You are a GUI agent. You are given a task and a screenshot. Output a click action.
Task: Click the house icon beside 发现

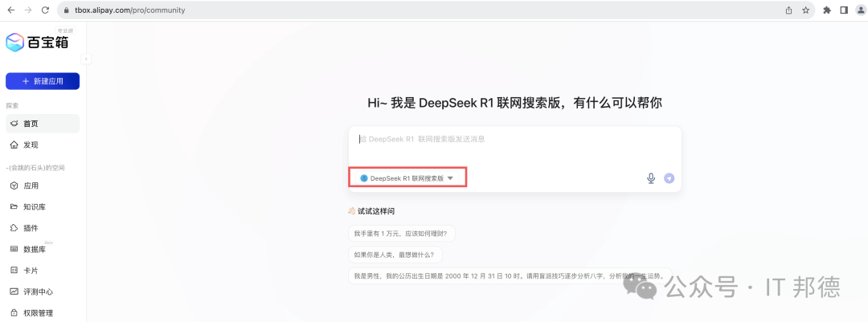[x=14, y=145]
